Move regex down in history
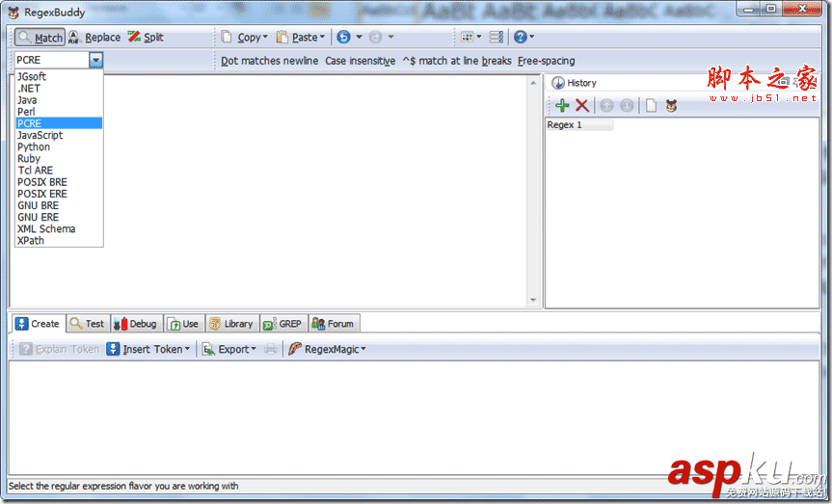This screenshot has width=832, height=504. click(627, 106)
